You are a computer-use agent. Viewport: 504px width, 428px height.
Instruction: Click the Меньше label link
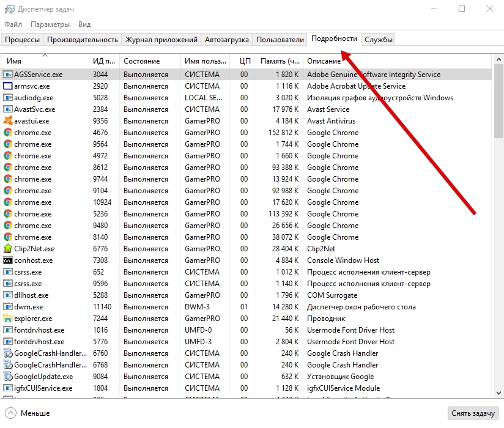click(35, 413)
